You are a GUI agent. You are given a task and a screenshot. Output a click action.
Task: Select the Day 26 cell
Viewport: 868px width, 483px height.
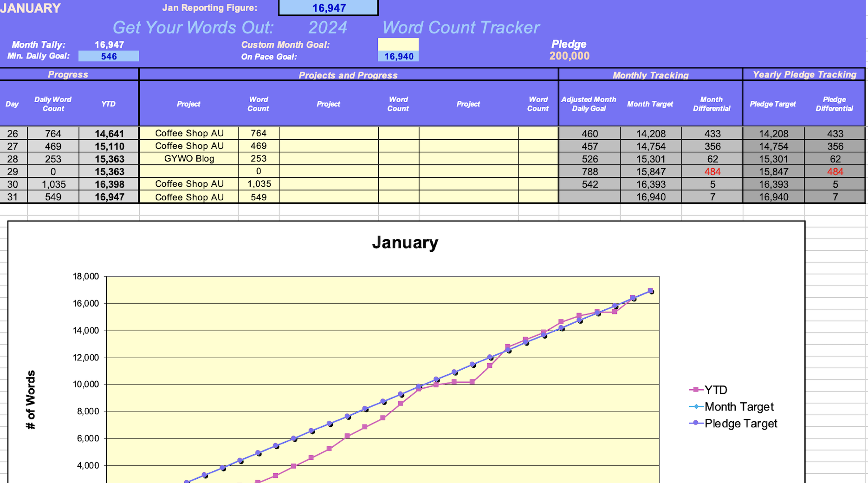[13, 133]
